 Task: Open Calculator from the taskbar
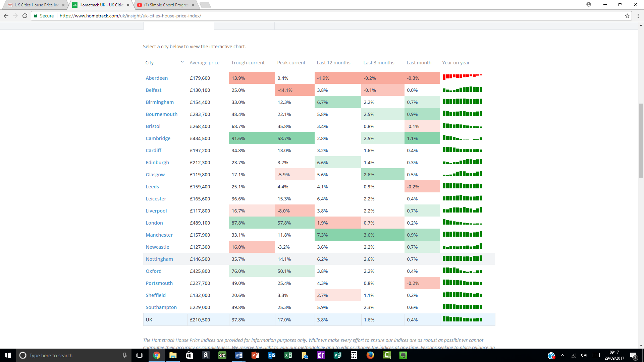pyautogui.click(x=354, y=355)
